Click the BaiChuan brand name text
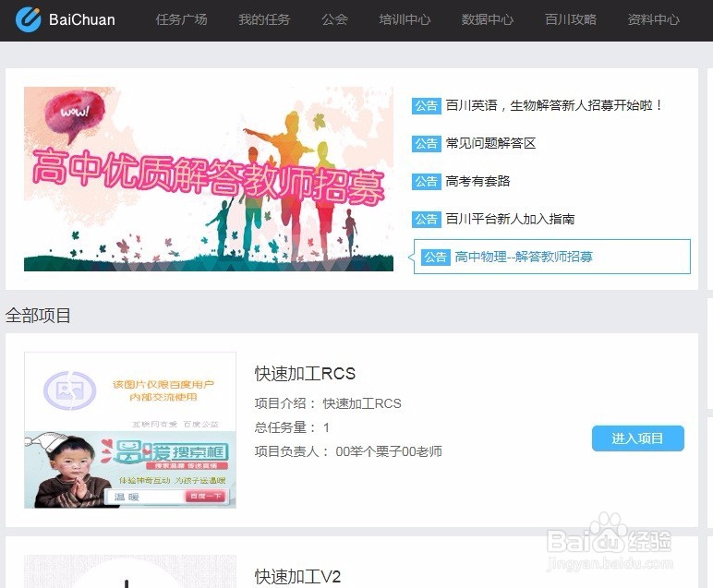This screenshot has height=588, width=713. click(x=82, y=19)
